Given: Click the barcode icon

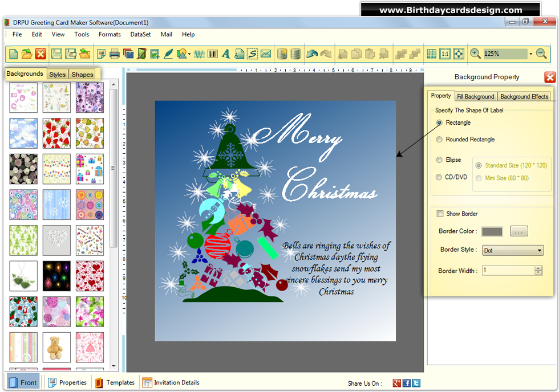Looking at the screenshot, I should 212,54.
